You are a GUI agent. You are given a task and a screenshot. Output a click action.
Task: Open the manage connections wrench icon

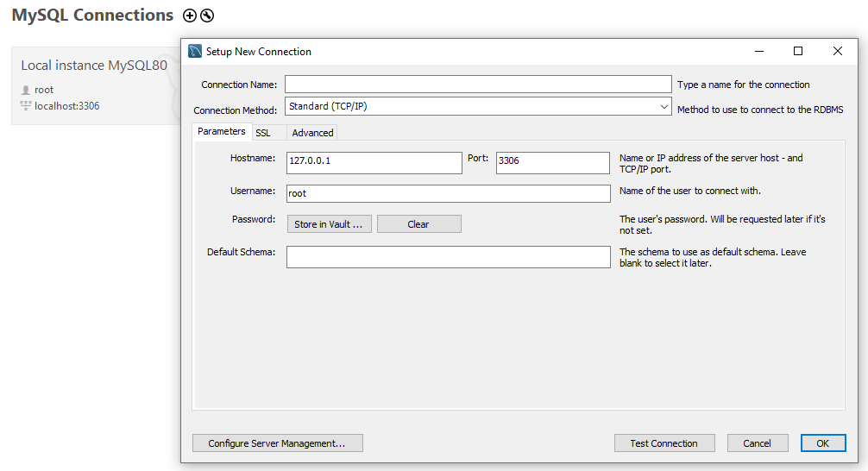coord(207,16)
